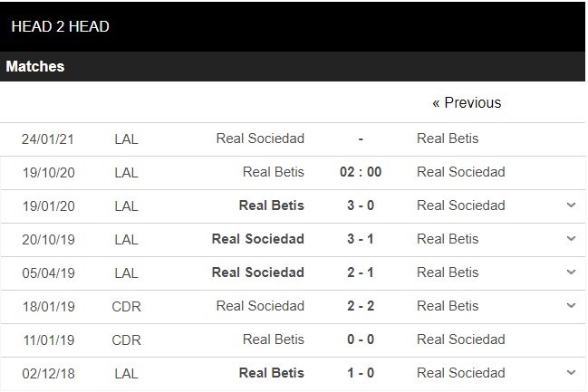Open the 0 - 0 score on 11/01/19
This screenshot has width=588, height=392.
coord(361,339)
